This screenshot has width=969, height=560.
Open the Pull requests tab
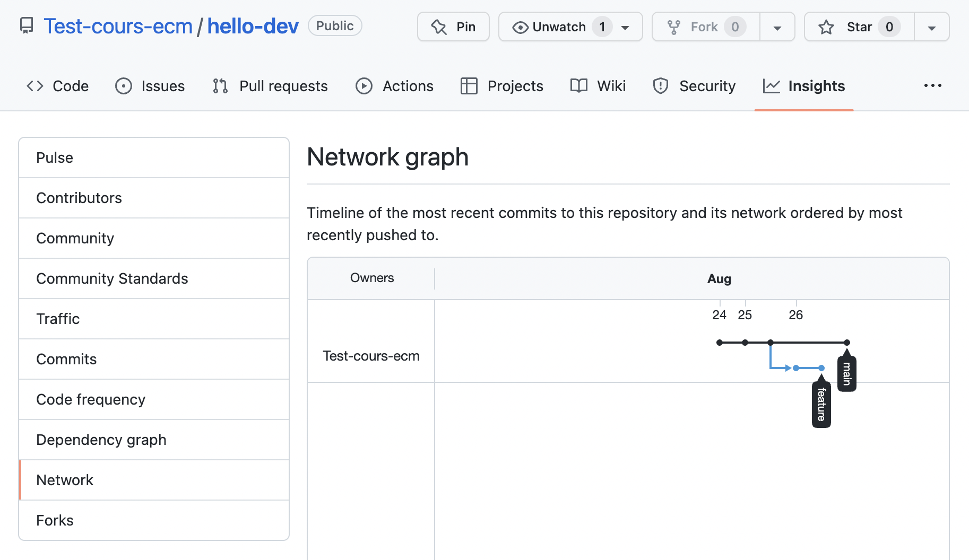coord(270,86)
